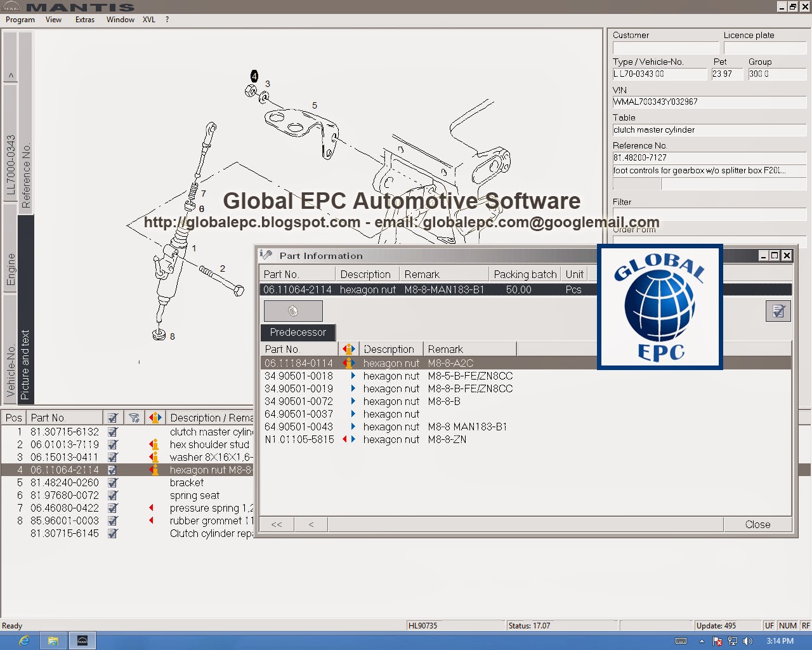Select the Predecessor tab

point(298,332)
